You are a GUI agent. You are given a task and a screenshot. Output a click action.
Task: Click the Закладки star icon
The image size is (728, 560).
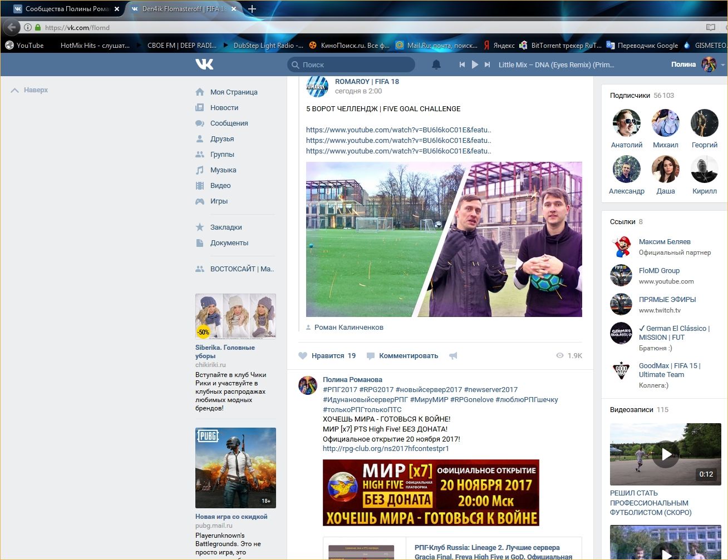(x=200, y=227)
